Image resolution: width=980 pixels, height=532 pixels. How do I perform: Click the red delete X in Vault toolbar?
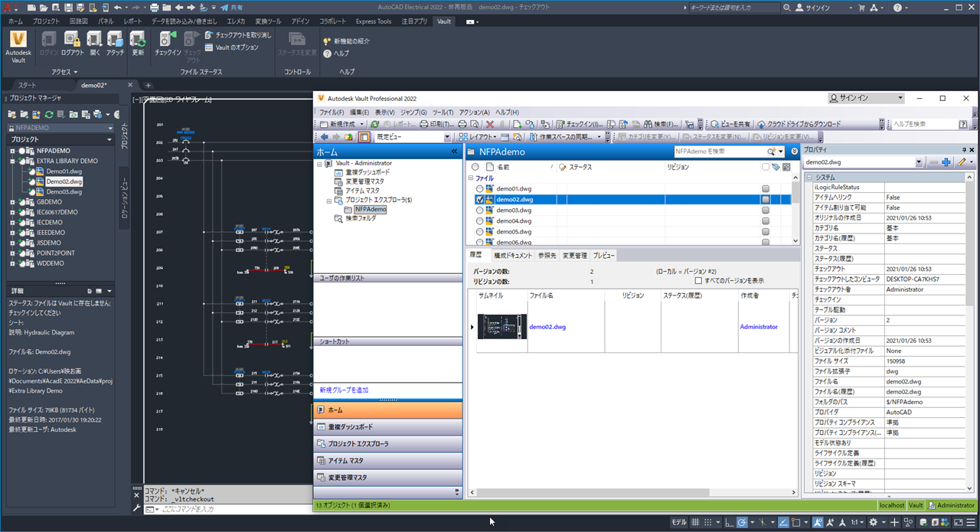[x=490, y=124]
